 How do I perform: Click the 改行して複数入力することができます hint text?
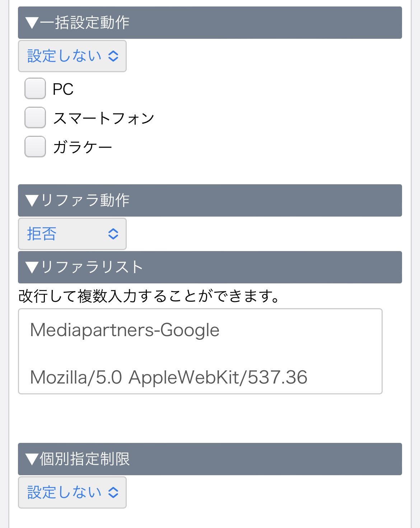(x=149, y=297)
